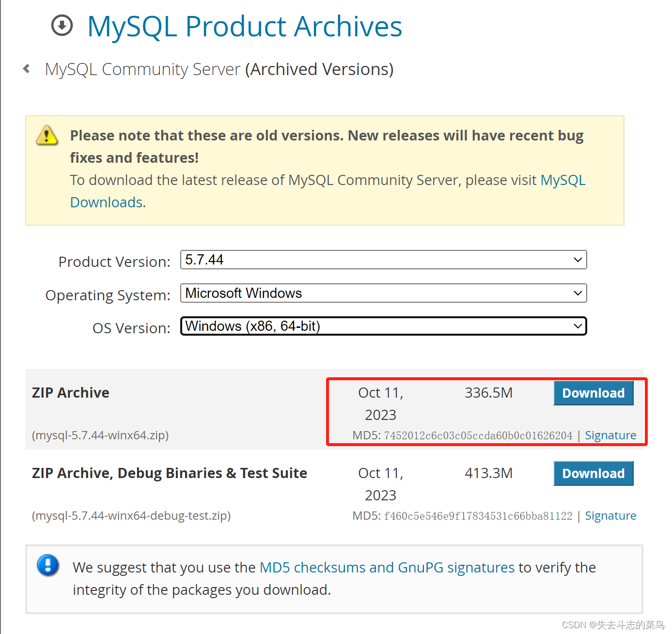
Task: Click the back chevron before MySQL Community Server
Action: (x=26, y=68)
